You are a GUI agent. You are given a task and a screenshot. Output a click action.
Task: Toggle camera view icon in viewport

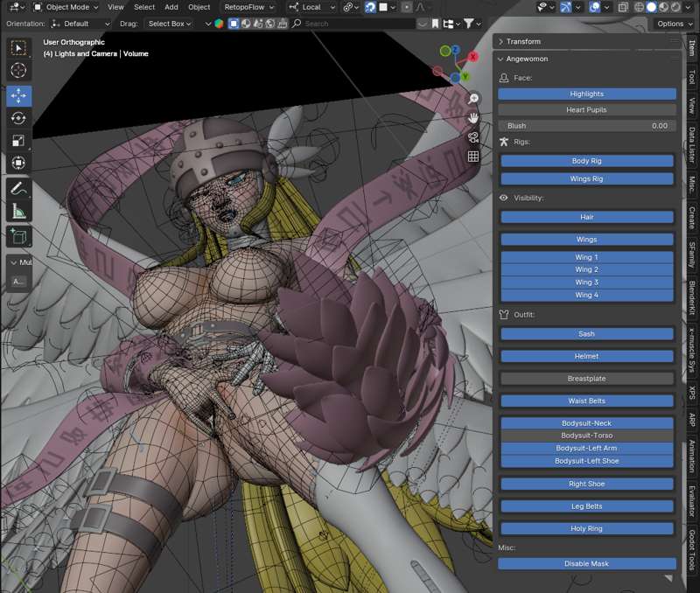click(473, 137)
